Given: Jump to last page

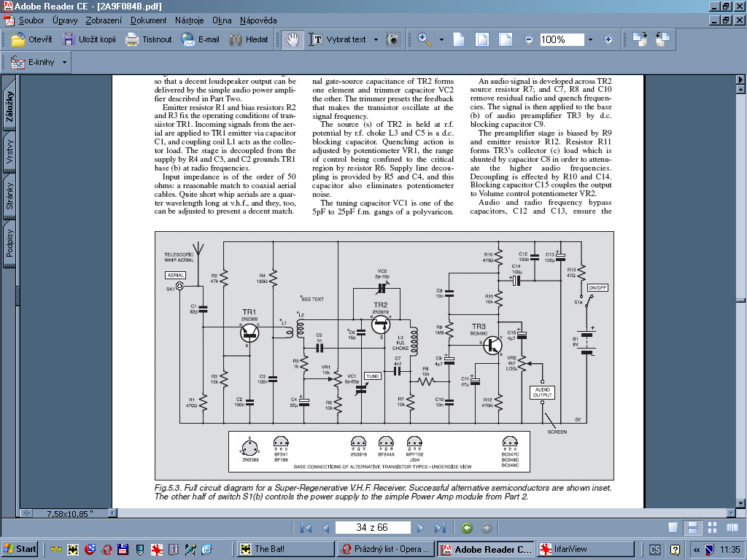Looking at the screenshot, I should coord(440,528).
